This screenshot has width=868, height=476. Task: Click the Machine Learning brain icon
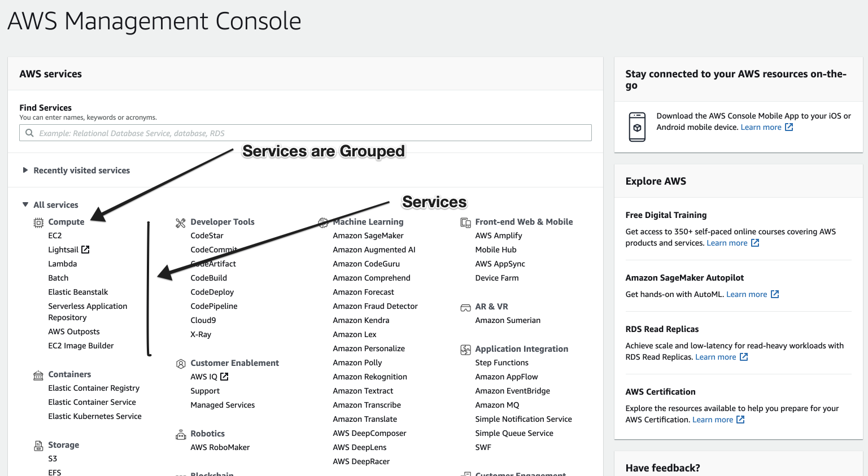323,222
